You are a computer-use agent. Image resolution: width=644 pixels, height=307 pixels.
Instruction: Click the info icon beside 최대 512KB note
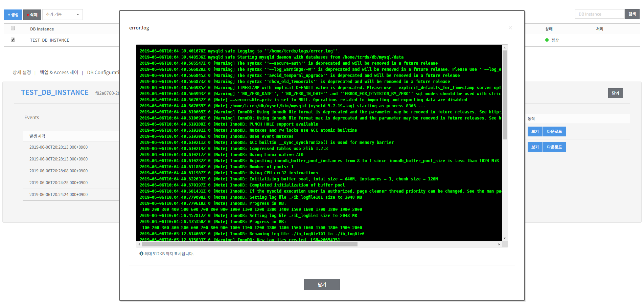pos(141,254)
